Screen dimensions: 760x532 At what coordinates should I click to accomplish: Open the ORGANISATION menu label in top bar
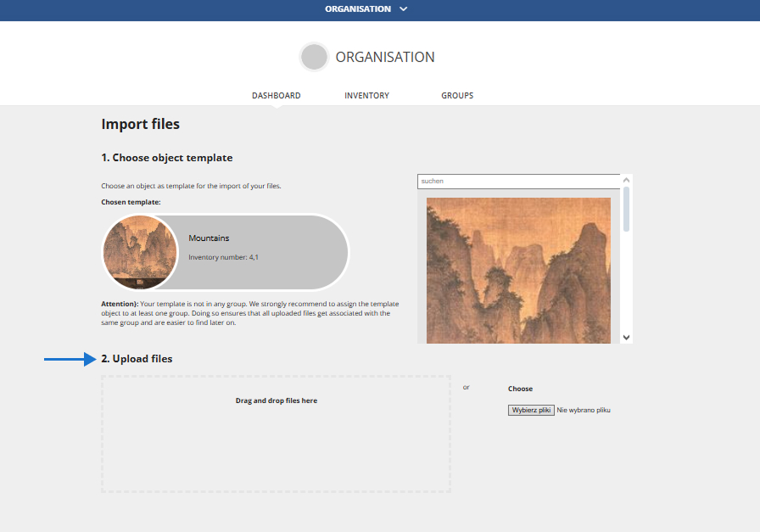(x=358, y=9)
